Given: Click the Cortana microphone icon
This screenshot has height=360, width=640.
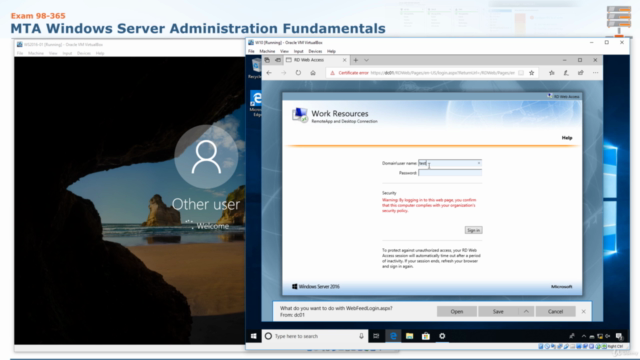Looking at the screenshot, I should (361, 336).
